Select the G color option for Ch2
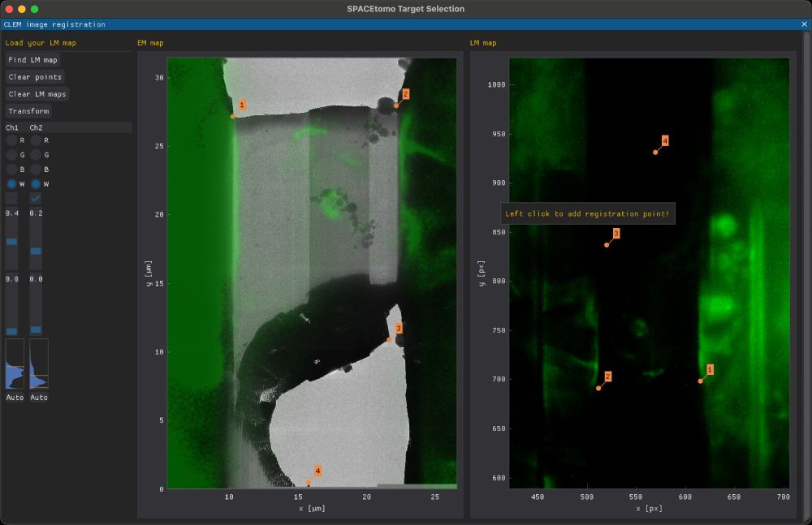Screen dimensions: 812x525 click(x=36, y=155)
